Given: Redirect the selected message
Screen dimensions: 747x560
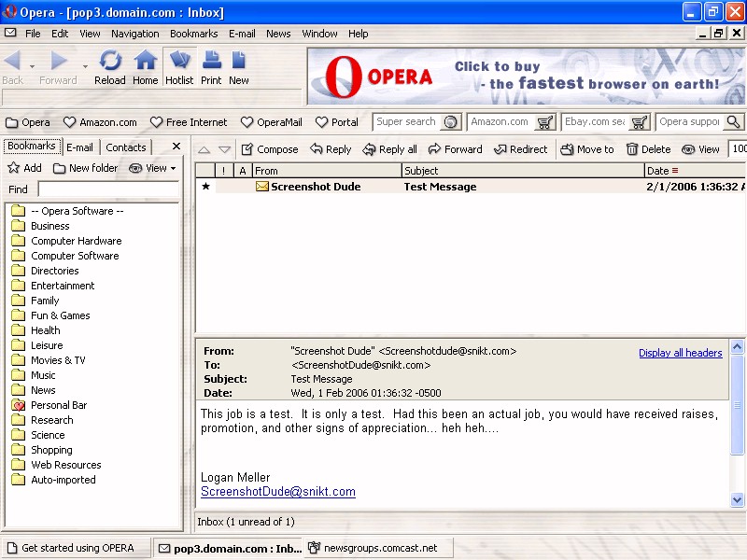Looking at the screenshot, I should [521, 149].
